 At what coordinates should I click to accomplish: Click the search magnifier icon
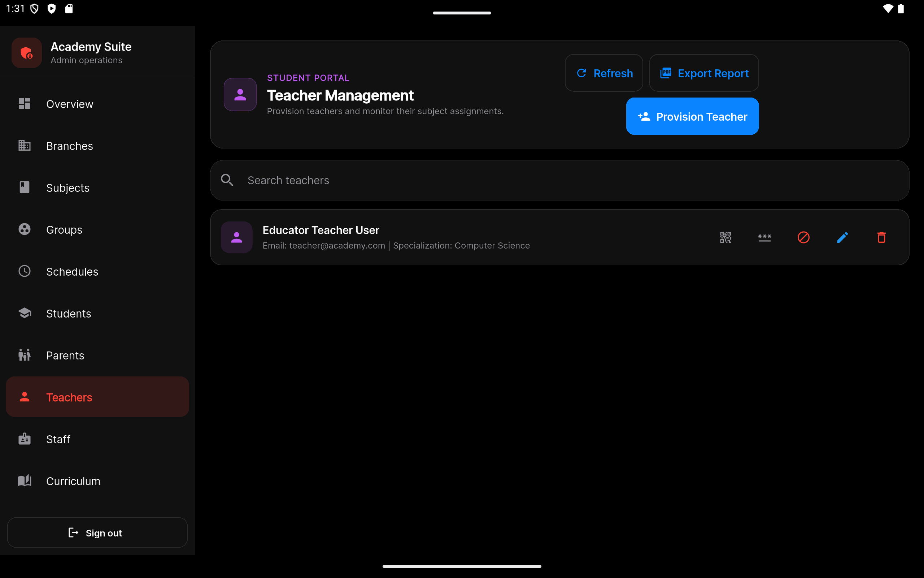[227, 180]
